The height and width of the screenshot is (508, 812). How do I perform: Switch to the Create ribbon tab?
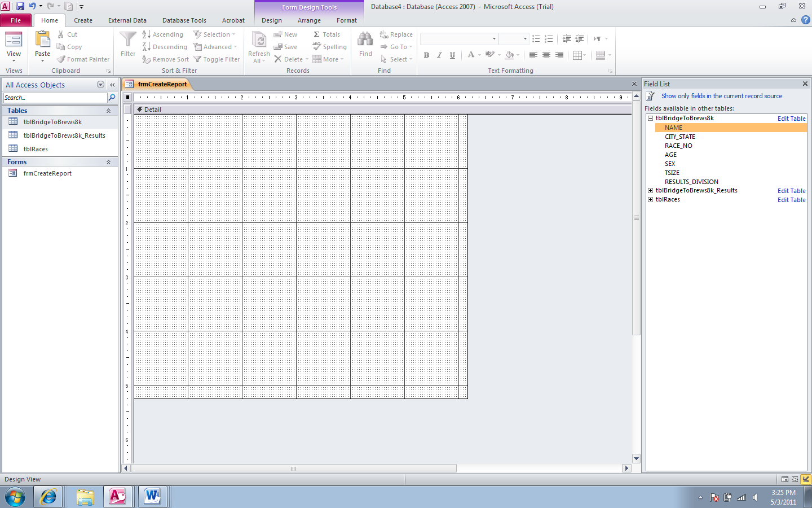[83, 20]
